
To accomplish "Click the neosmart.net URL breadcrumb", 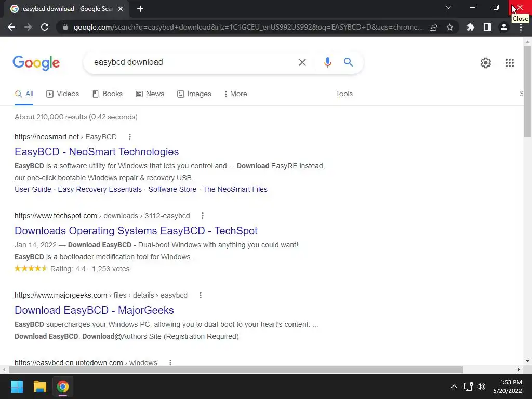I will 65,137.
